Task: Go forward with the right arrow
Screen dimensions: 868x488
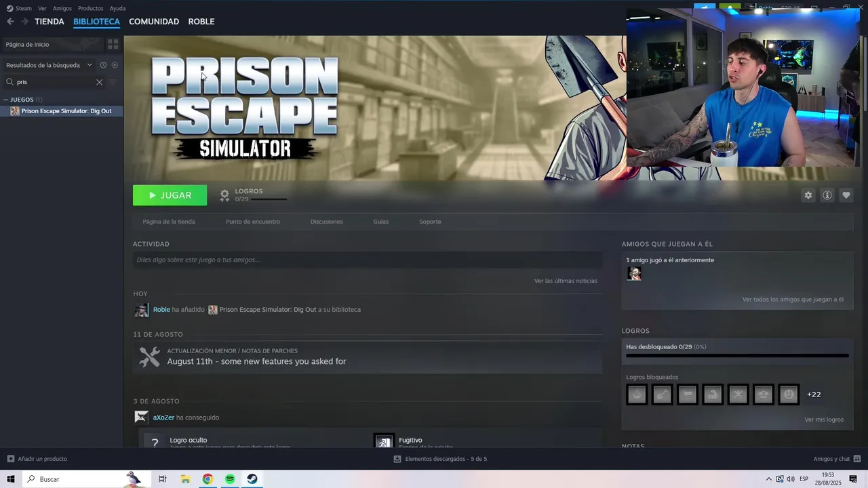Action: (24, 22)
